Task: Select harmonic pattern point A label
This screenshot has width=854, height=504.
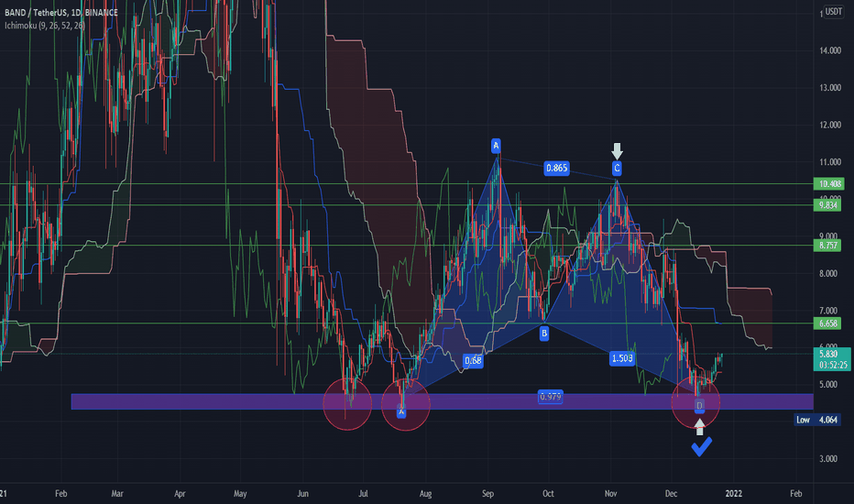Action: 496,146
